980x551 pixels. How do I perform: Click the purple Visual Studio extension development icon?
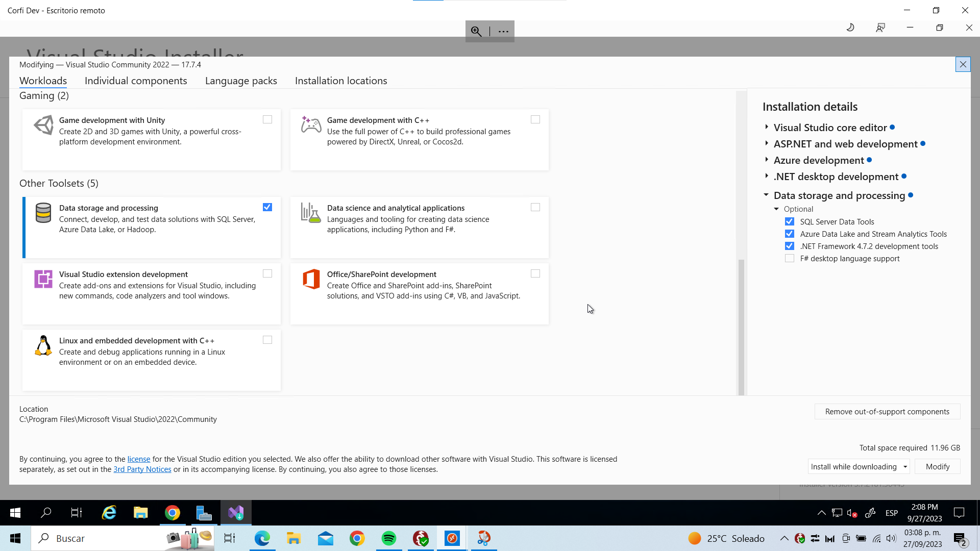(x=43, y=279)
